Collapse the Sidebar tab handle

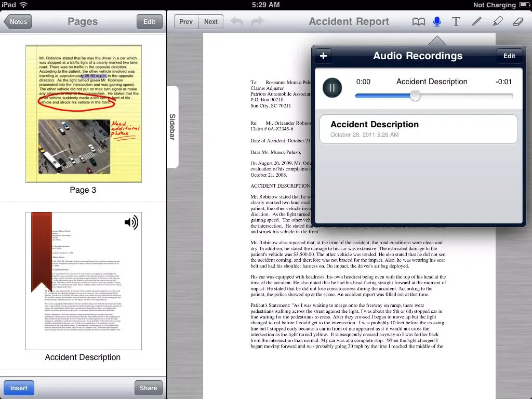click(x=172, y=127)
